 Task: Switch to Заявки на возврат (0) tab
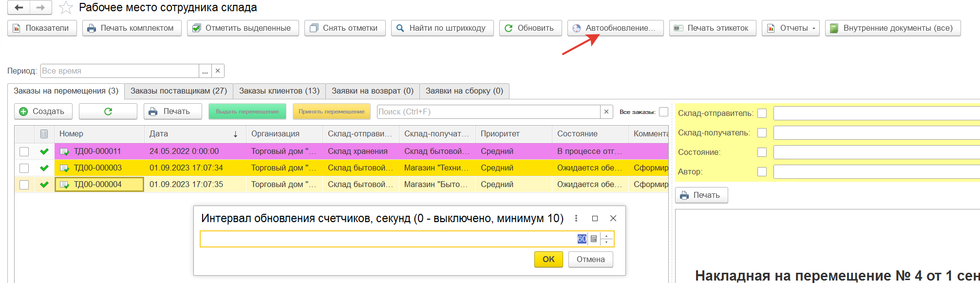373,91
